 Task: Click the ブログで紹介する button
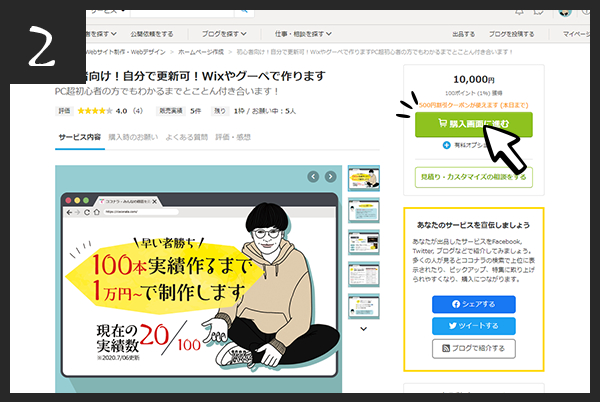pos(473,348)
